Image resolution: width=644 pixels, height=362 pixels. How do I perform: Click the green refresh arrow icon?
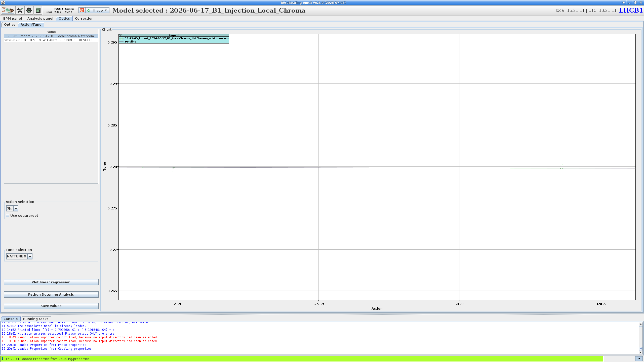pyautogui.click(x=89, y=10)
